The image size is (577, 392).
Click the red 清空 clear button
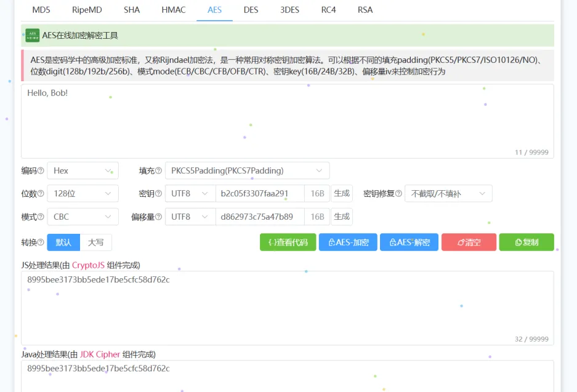tap(469, 242)
